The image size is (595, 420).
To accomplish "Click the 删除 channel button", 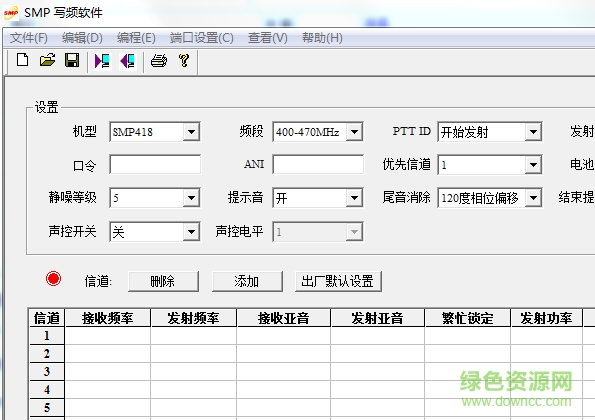I will pos(163,281).
